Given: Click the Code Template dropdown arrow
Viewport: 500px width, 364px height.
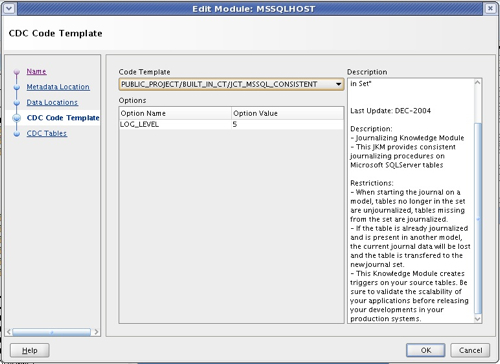Looking at the screenshot, I should (338, 84).
